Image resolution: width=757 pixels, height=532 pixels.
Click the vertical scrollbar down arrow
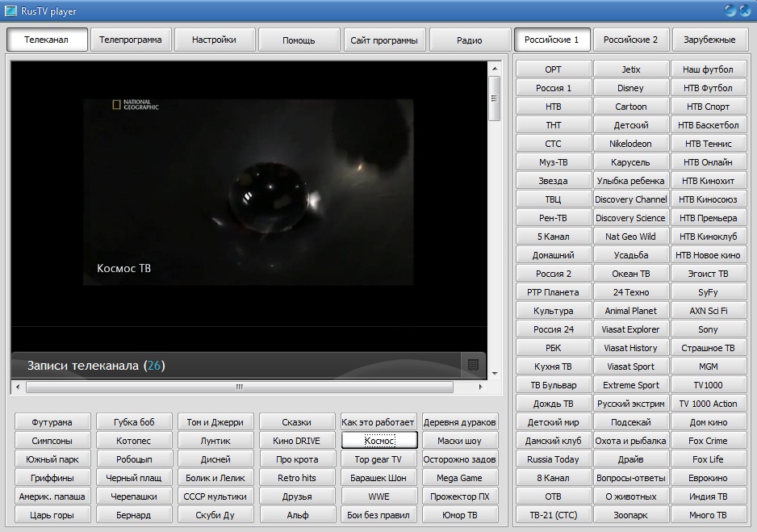(495, 374)
